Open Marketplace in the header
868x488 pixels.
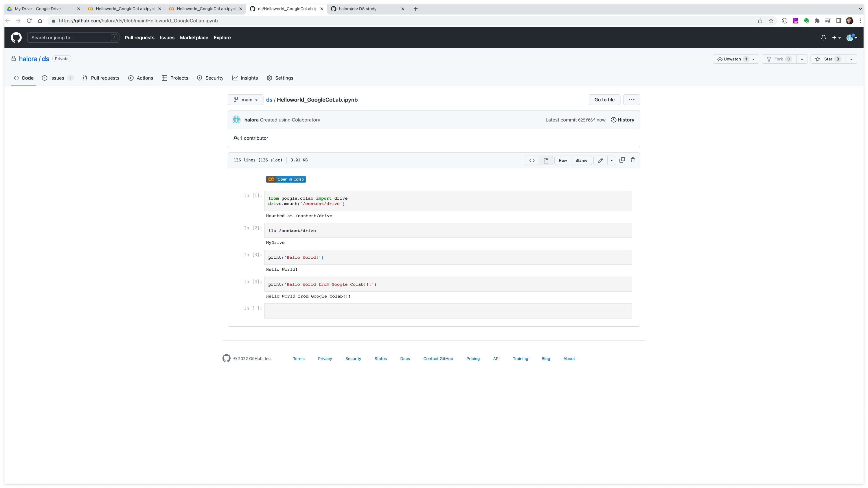tap(194, 37)
